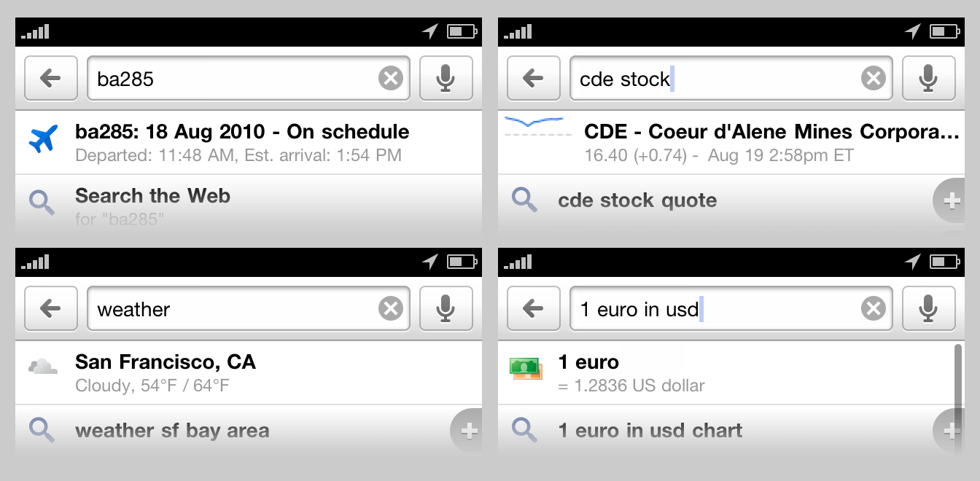
Task: Tap blue airplane icon for ba285
Action: (x=44, y=138)
